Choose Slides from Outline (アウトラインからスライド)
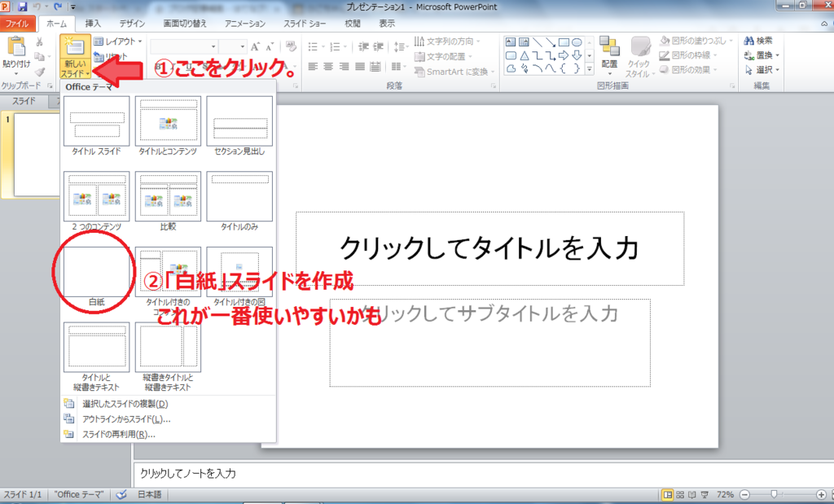The width and height of the screenshot is (834, 504). coord(168,419)
